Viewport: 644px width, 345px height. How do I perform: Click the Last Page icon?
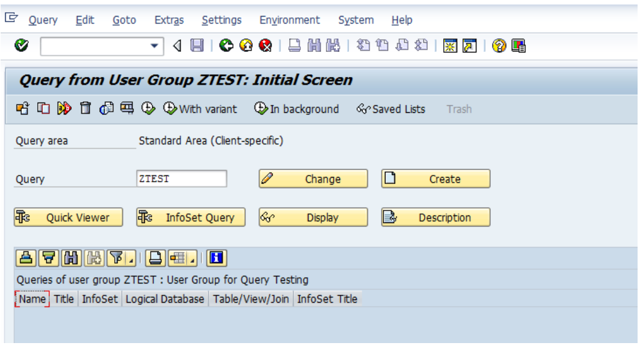421,45
